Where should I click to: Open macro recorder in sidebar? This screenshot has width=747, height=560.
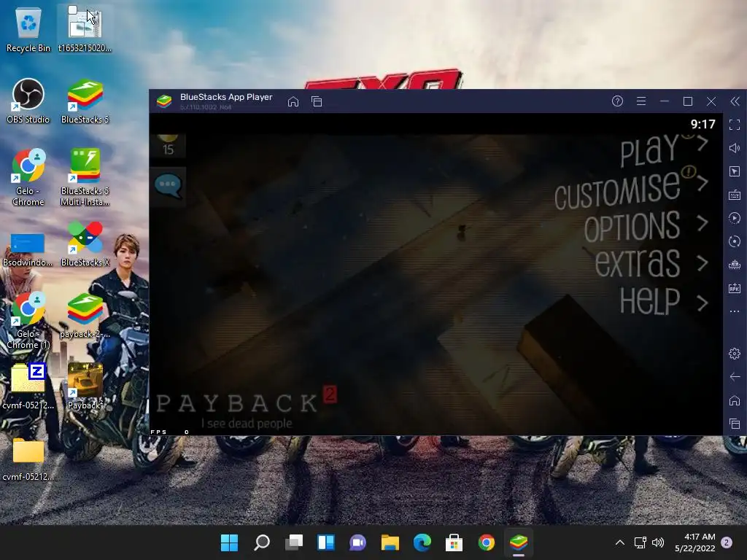click(x=735, y=218)
